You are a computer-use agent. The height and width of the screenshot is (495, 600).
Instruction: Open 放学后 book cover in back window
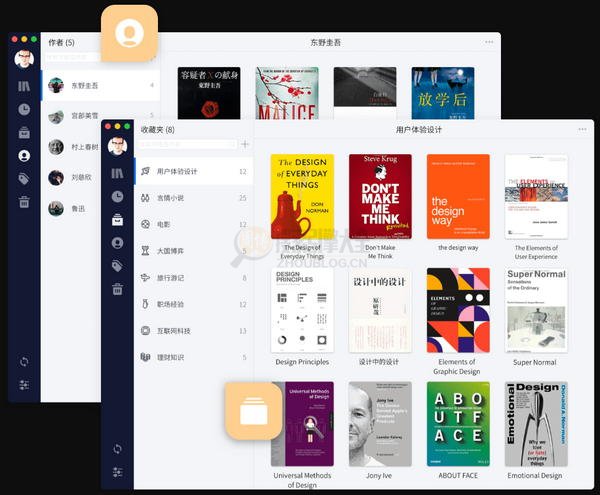tap(443, 93)
